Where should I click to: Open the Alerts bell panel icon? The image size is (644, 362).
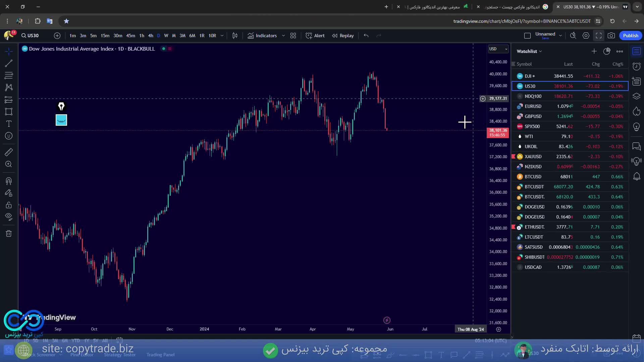tap(636, 176)
